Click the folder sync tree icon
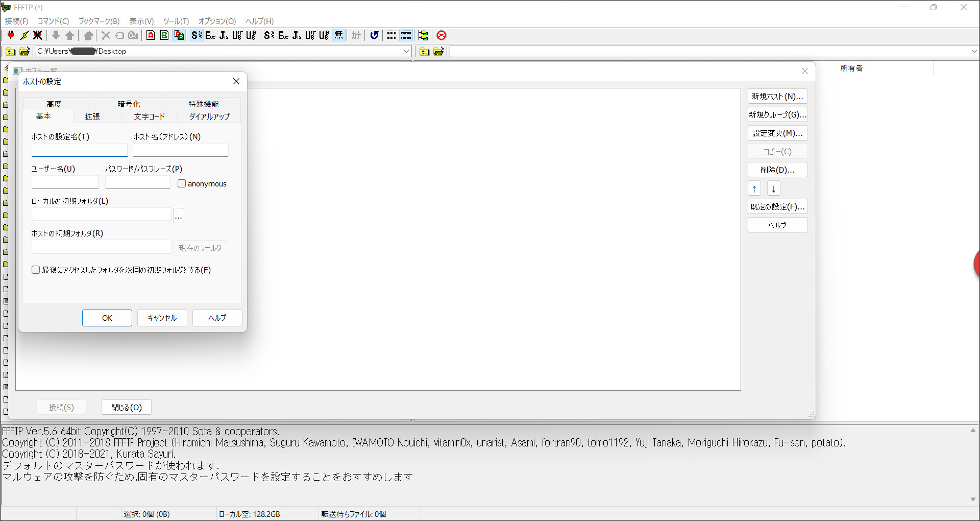Screen dimensions: 980x521 (x=423, y=35)
